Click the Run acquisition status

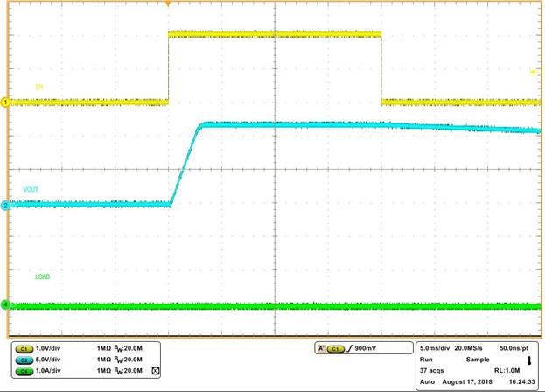(x=426, y=360)
